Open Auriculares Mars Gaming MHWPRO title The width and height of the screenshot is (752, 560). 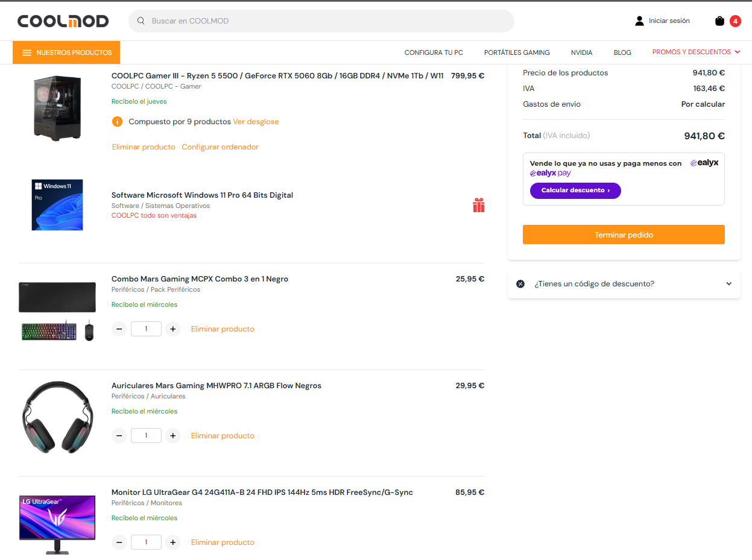(x=216, y=386)
